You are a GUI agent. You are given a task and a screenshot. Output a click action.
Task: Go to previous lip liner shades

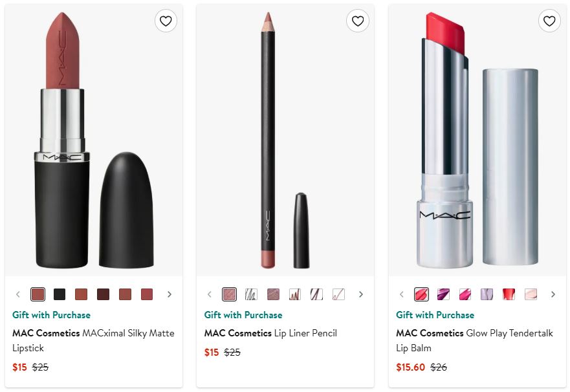(x=210, y=294)
